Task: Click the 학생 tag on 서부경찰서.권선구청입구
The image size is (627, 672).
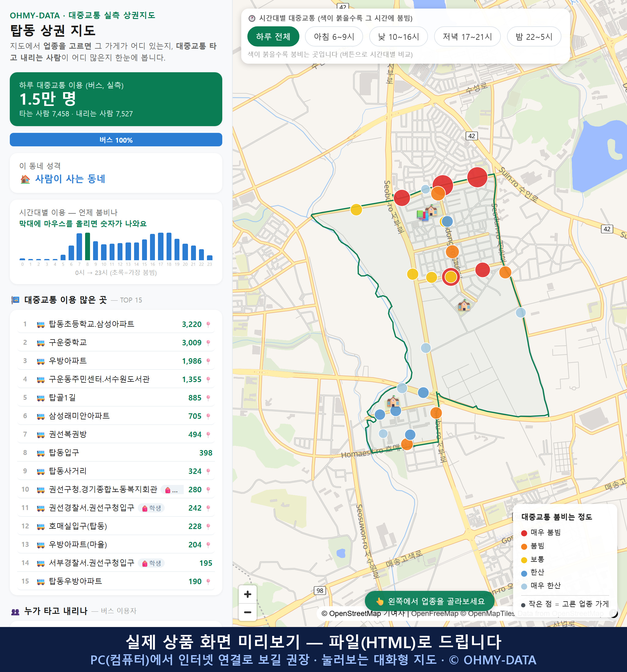Action: pos(152,563)
